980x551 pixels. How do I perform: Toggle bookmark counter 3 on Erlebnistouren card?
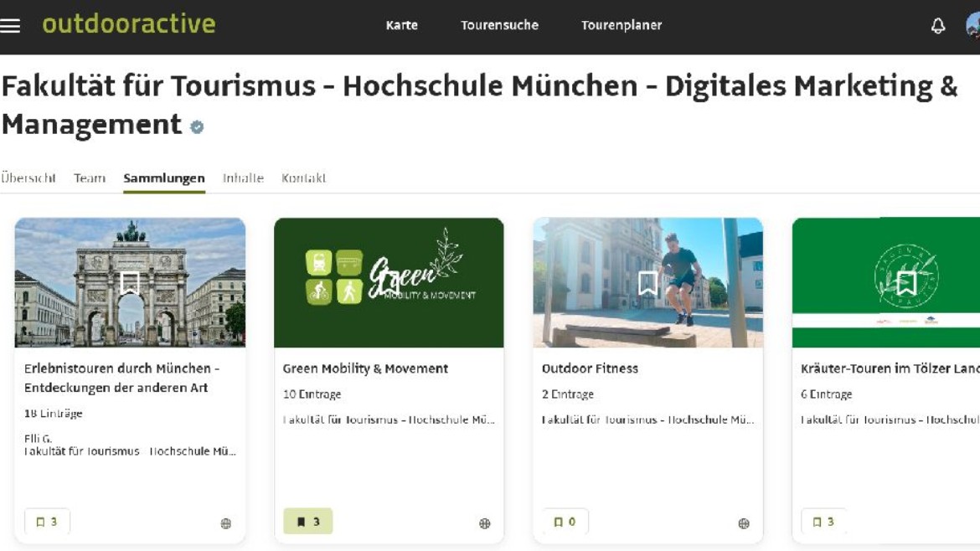click(x=47, y=522)
